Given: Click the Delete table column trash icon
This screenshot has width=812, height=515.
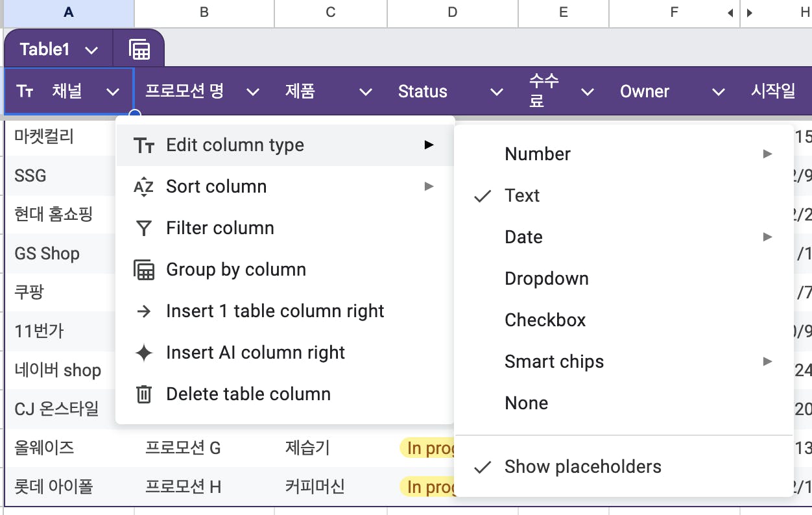Looking at the screenshot, I should click(x=143, y=394).
